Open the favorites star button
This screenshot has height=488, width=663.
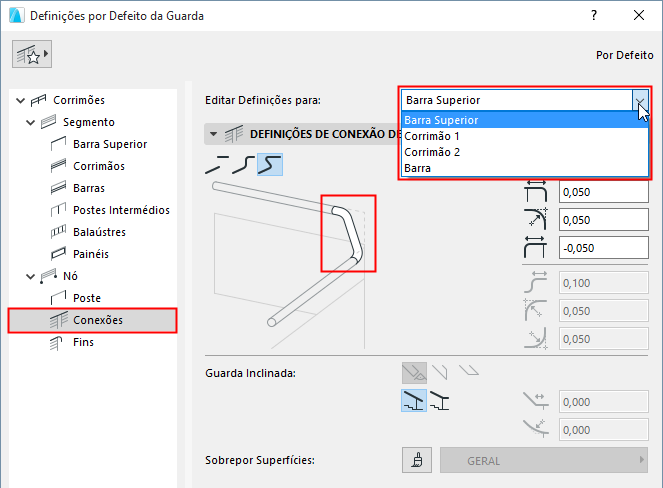(32, 56)
